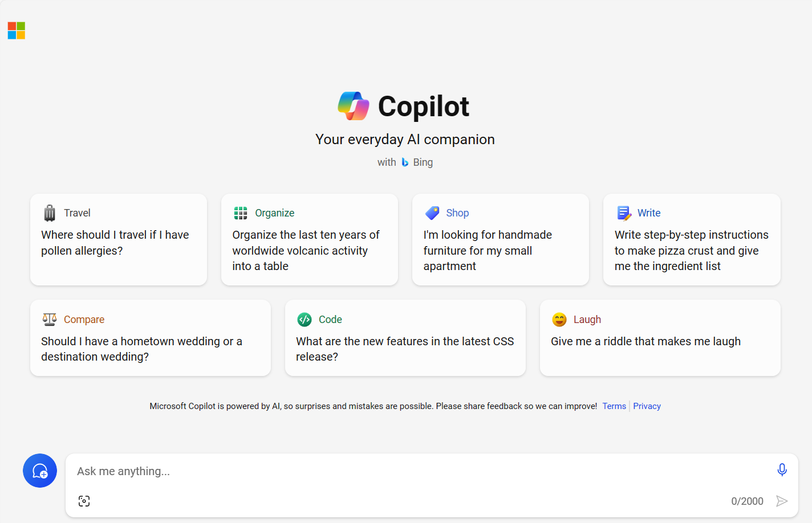Screen dimensions: 812x523
Task: Click the 0/2000 character counter
Action: click(747, 501)
